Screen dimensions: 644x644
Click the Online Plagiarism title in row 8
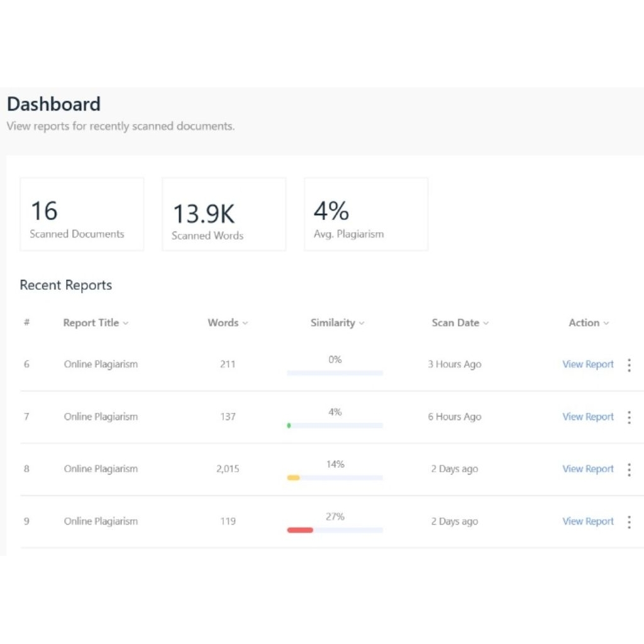click(101, 469)
